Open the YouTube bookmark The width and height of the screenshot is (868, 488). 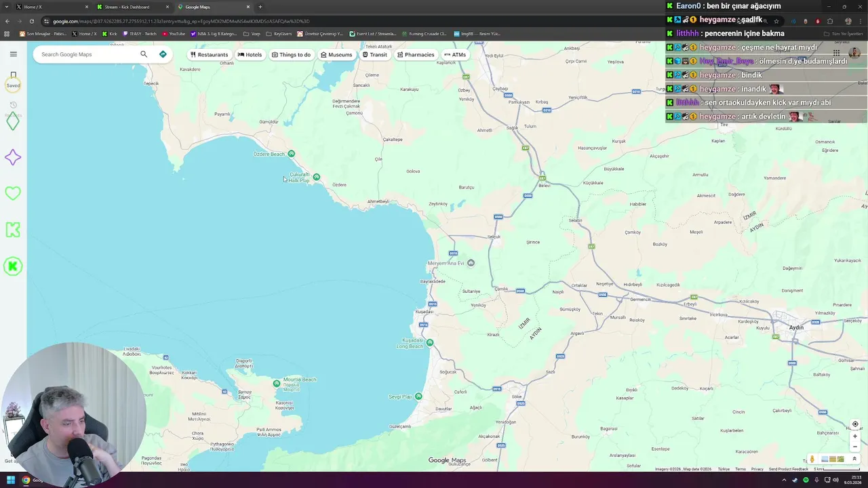coord(174,33)
